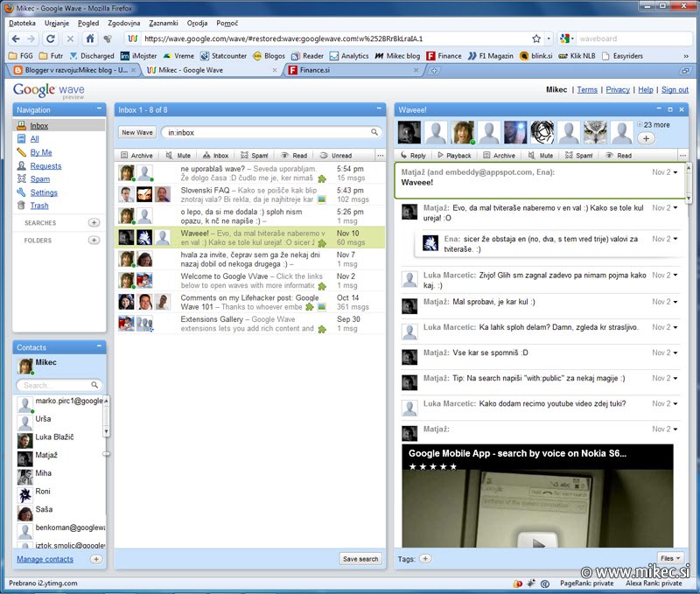Click owl participant avatar

(x=595, y=132)
